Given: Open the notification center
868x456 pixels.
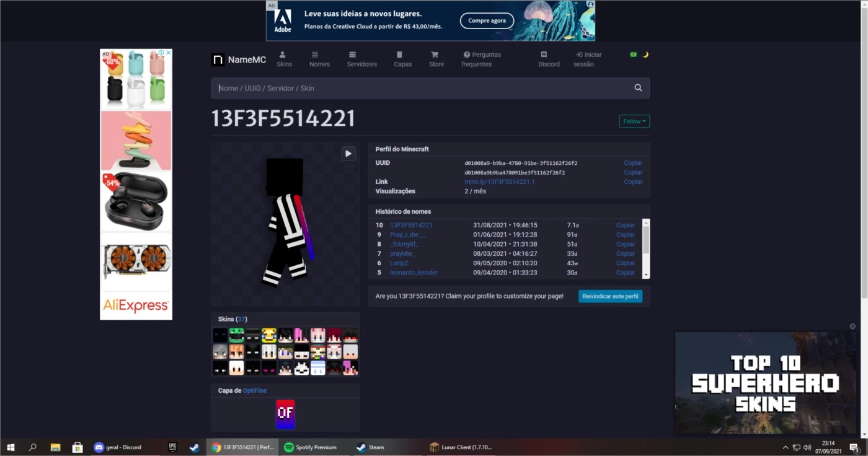Looking at the screenshot, I should click(854, 447).
